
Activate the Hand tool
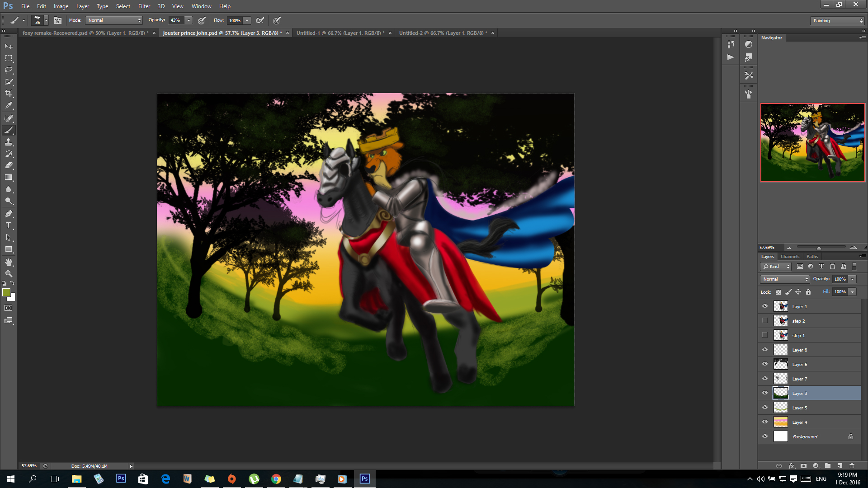(x=9, y=262)
